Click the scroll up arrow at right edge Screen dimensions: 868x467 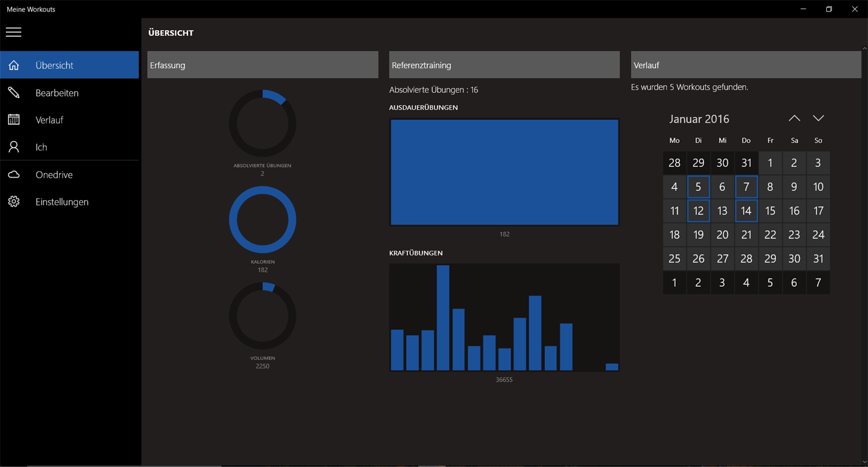pyautogui.click(x=864, y=49)
